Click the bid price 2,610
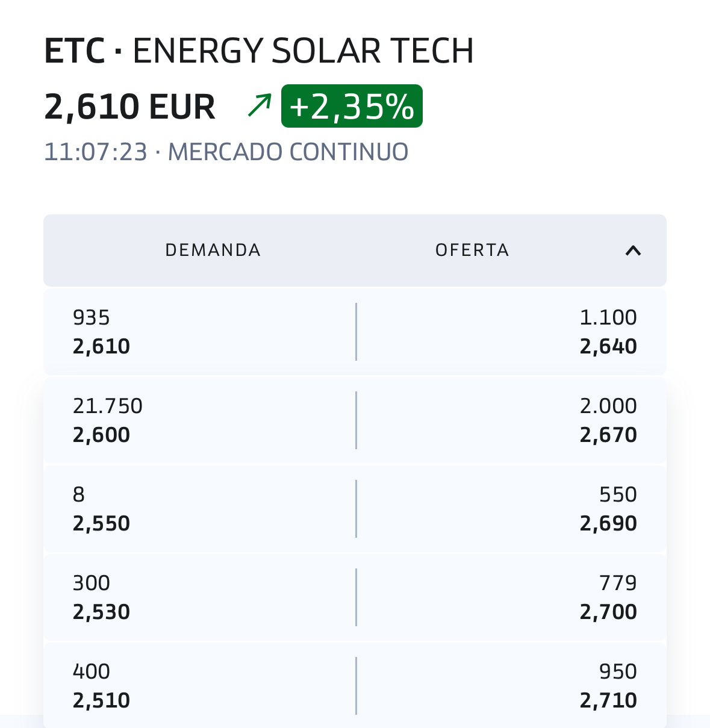This screenshot has width=710, height=728. click(101, 347)
